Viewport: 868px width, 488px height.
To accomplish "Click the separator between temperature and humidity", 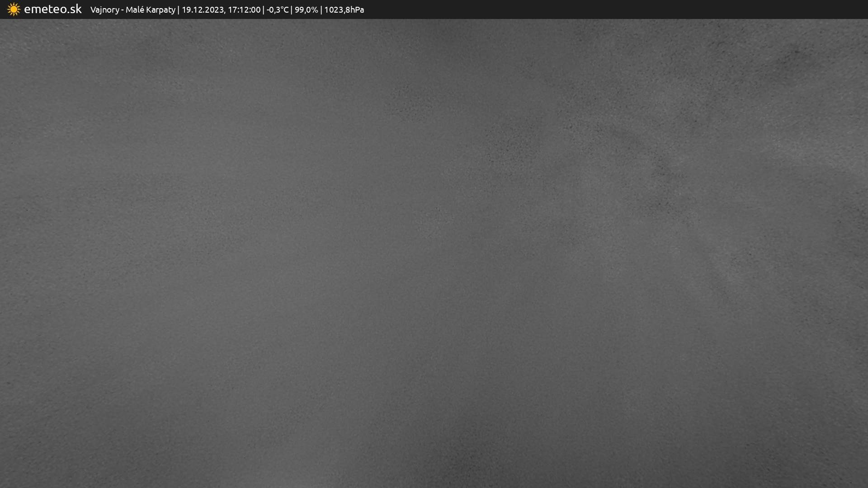I will point(292,9).
